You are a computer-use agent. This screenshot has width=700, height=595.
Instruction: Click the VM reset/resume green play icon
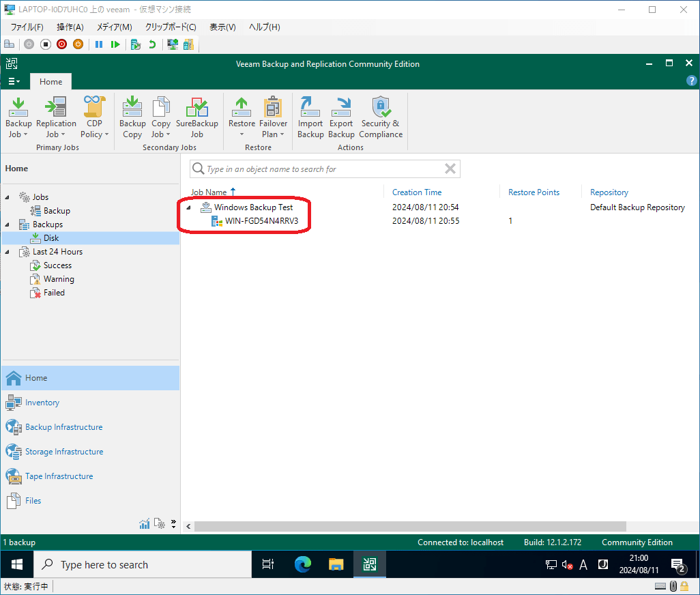(115, 44)
